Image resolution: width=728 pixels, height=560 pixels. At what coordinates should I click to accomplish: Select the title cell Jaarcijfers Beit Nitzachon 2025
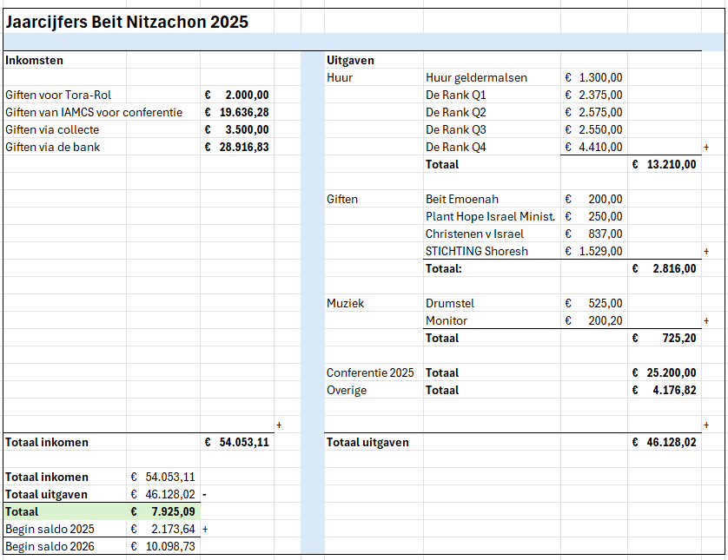(x=127, y=23)
